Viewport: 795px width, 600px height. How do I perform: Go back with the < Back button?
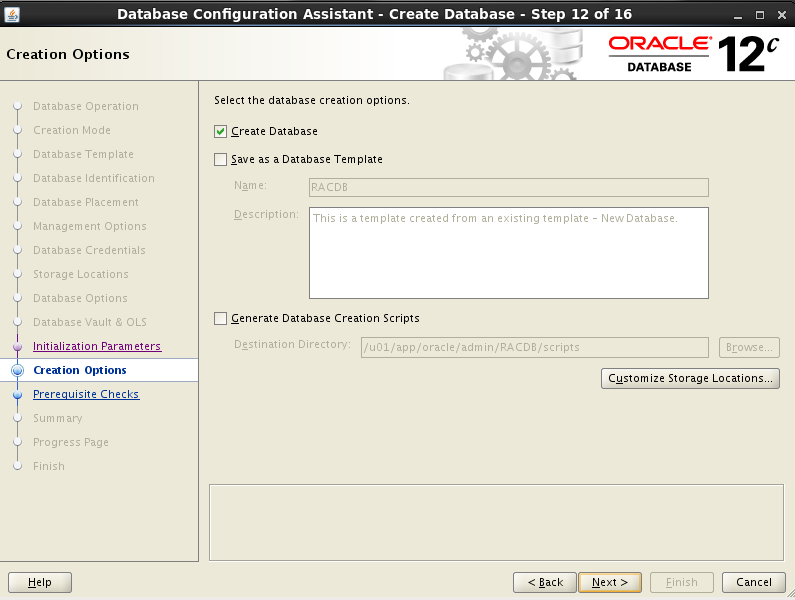(545, 582)
